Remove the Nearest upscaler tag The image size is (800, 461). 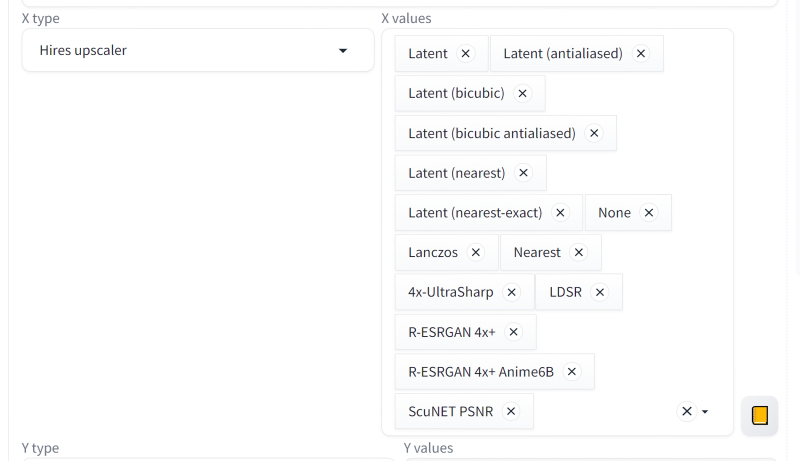(x=579, y=252)
